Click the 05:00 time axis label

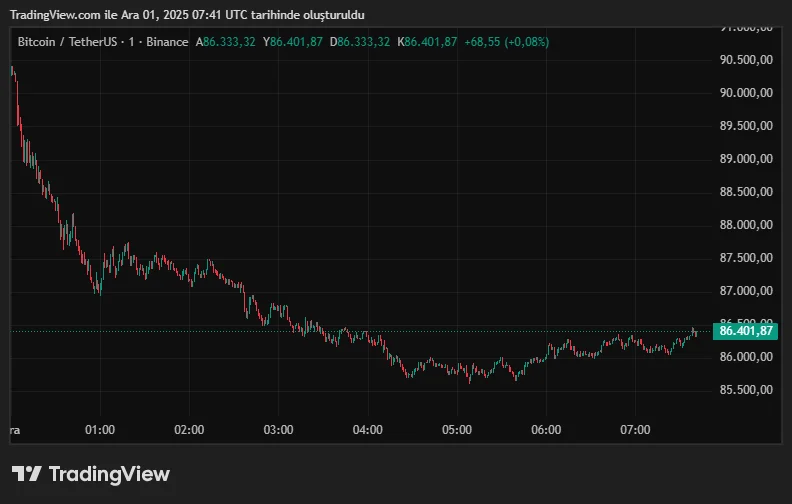457,430
